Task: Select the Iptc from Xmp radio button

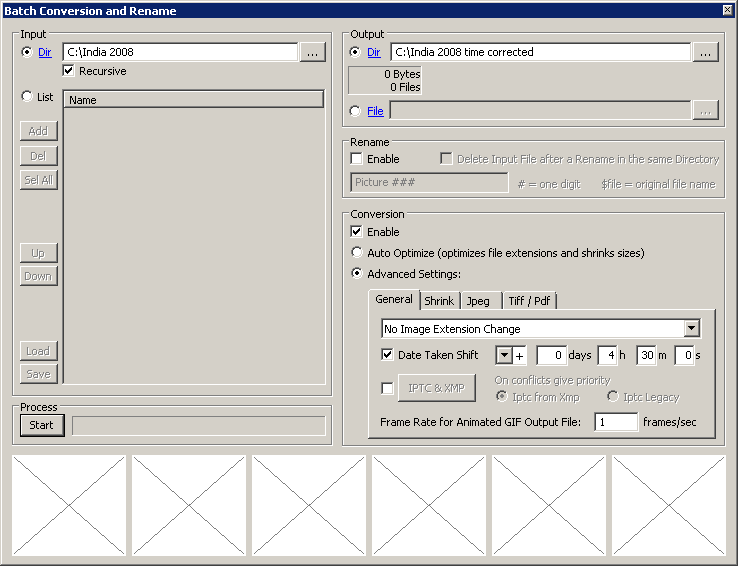Action: (501, 397)
